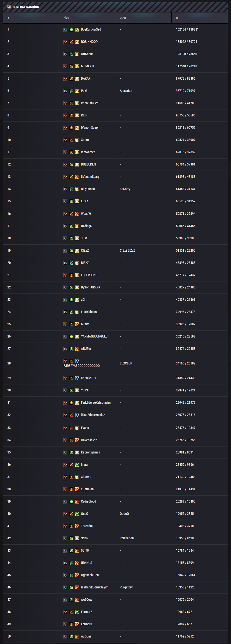This screenshot has width=231, height=644.
Task: Click the class icon next to ROBINHOOD
Action: click(x=71, y=42)
